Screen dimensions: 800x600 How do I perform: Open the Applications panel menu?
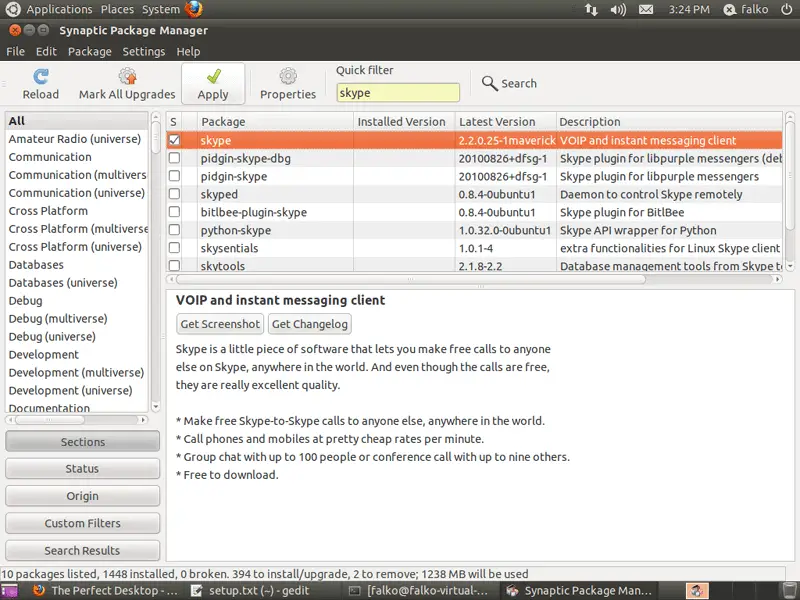[59, 9]
